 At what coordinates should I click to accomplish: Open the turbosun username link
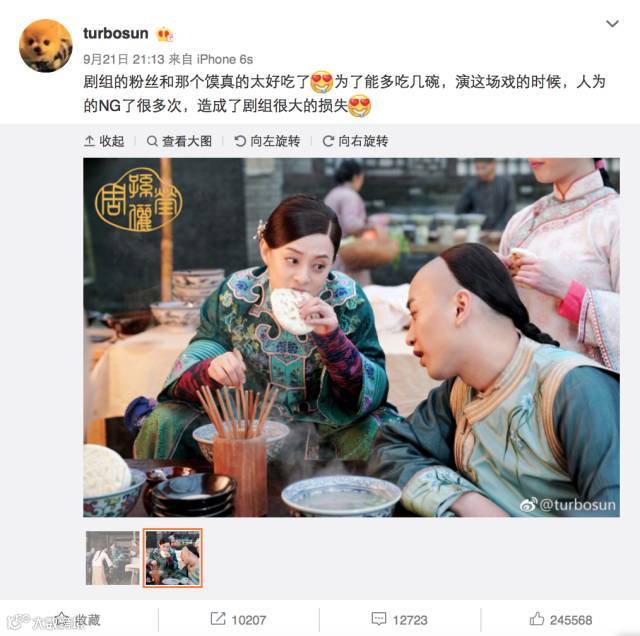click(x=116, y=33)
